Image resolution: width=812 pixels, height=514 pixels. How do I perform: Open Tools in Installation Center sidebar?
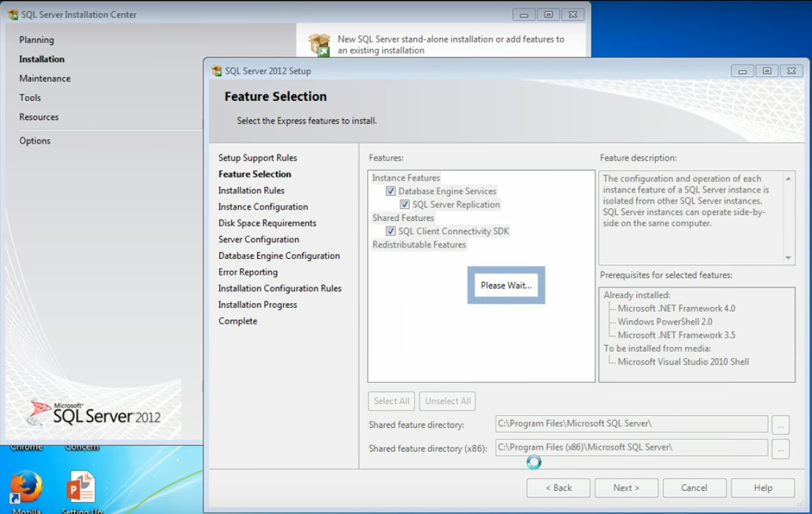(x=30, y=97)
